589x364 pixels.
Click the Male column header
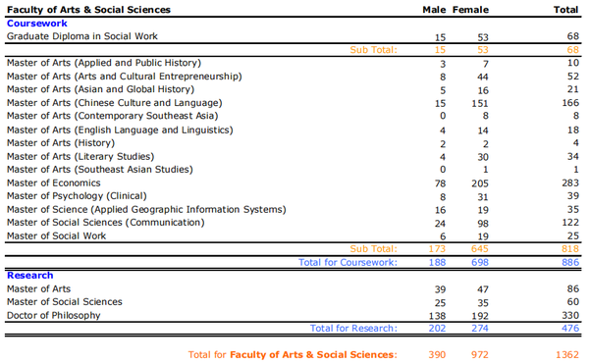[x=434, y=10]
